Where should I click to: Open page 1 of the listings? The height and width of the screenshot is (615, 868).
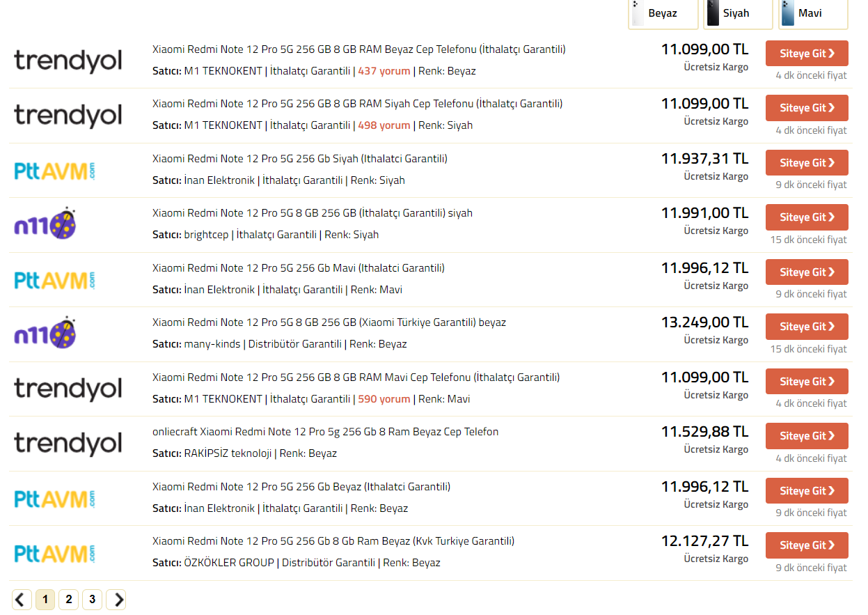click(x=45, y=599)
